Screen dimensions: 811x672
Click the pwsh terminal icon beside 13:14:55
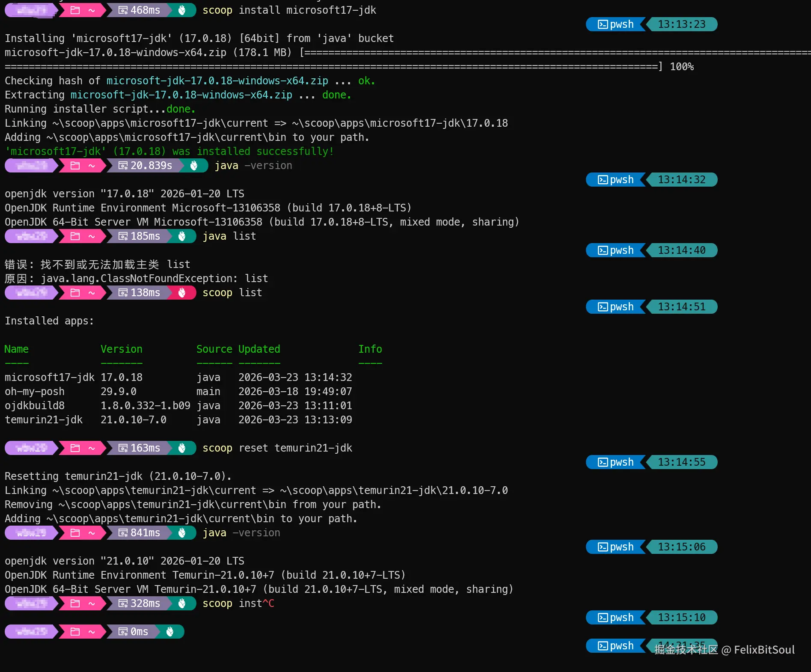[603, 462]
